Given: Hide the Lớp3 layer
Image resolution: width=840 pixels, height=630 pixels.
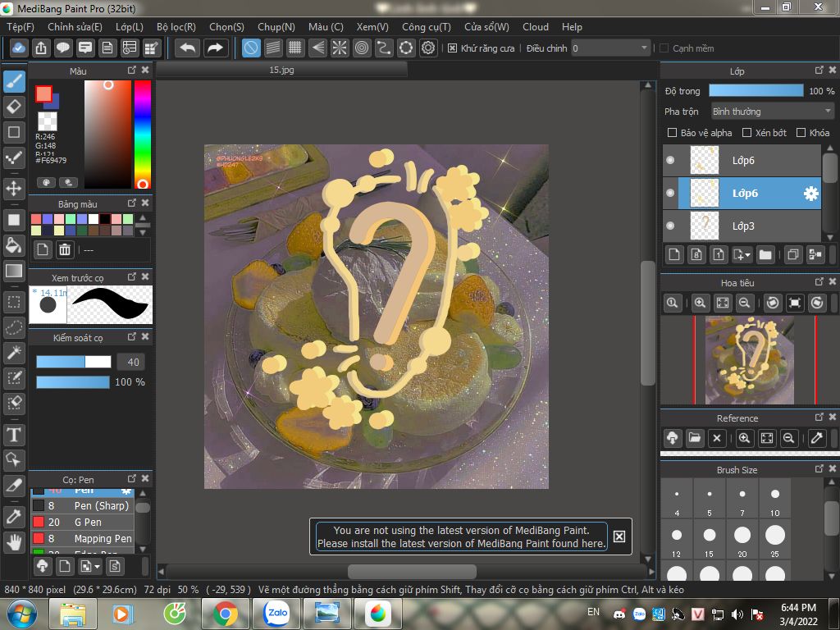Looking at the screenshot, I should [x=670, y=226].
